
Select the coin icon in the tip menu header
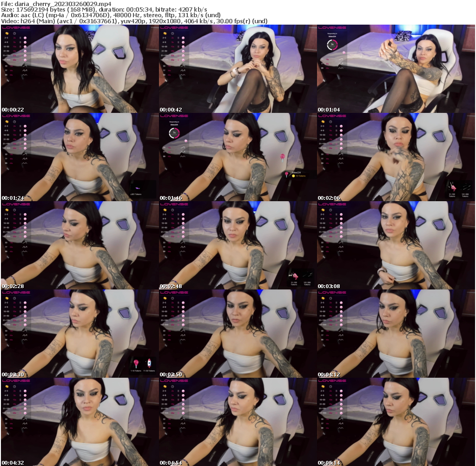7,33
